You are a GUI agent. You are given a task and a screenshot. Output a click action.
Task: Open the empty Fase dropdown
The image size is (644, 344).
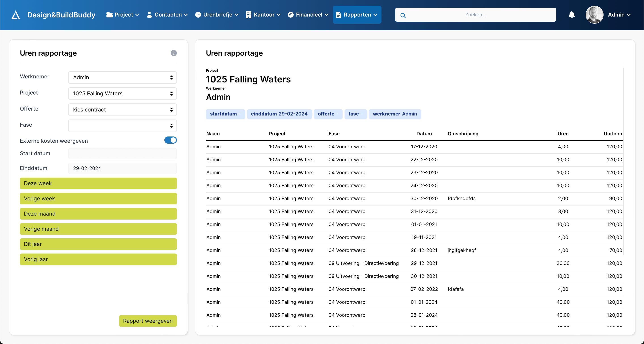[123, 126]
